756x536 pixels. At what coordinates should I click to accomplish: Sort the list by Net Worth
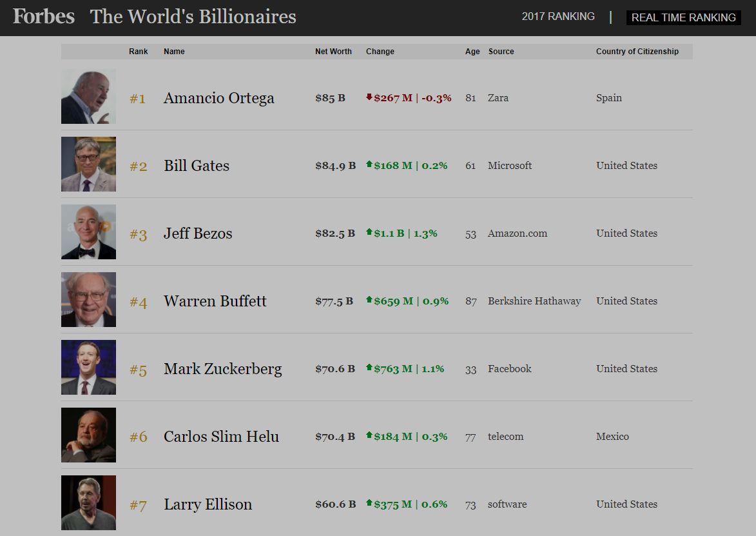tap(333, 51)
